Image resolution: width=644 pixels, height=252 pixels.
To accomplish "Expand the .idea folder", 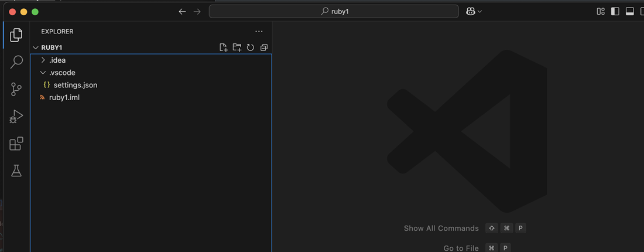I will 150,60.
